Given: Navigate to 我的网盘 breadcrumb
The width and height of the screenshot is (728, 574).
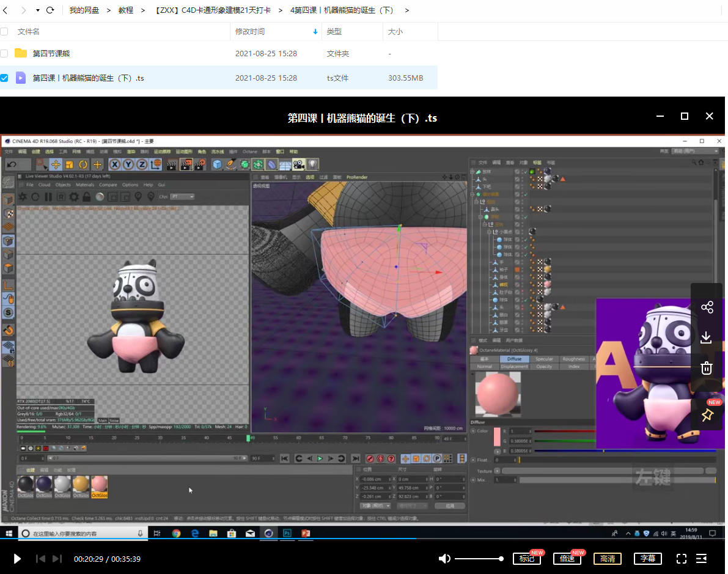Looking at the screenshot, I should 84,10.
